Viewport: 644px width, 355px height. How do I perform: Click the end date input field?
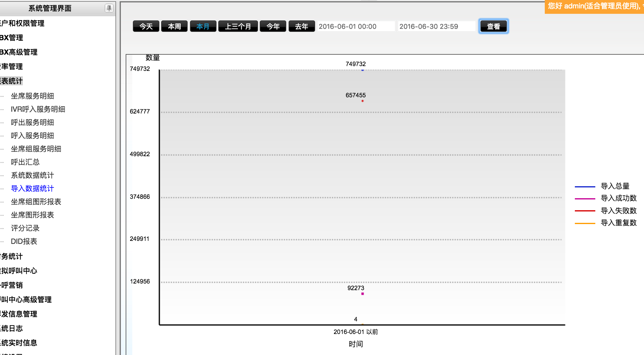tap(436, 26)
